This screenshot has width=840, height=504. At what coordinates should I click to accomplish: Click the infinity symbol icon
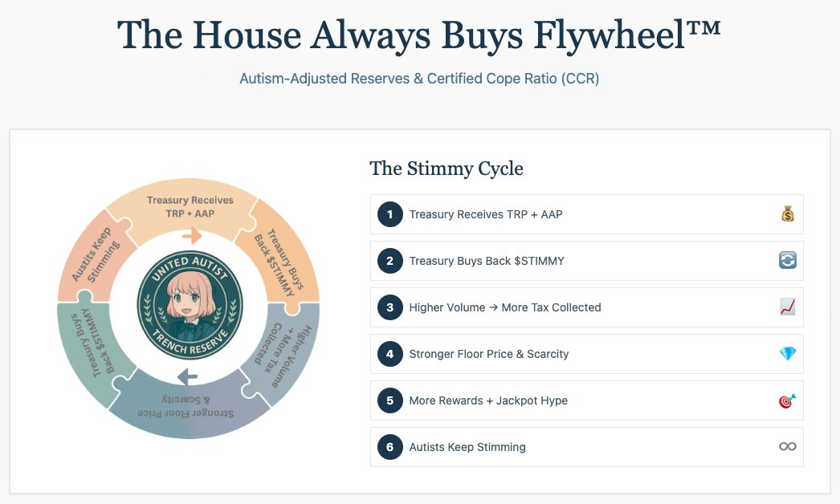click(x=787, y=447)
